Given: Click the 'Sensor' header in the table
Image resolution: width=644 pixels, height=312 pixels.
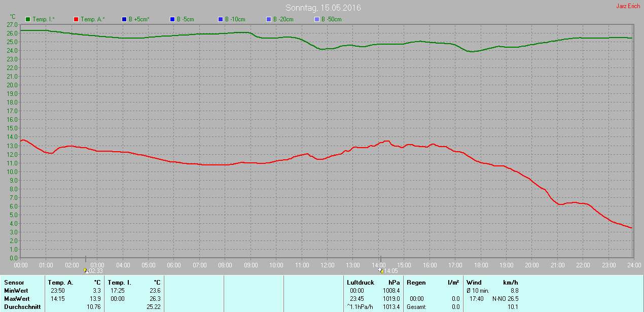Looking at the screenshot, I should click(x=13, y=283).
